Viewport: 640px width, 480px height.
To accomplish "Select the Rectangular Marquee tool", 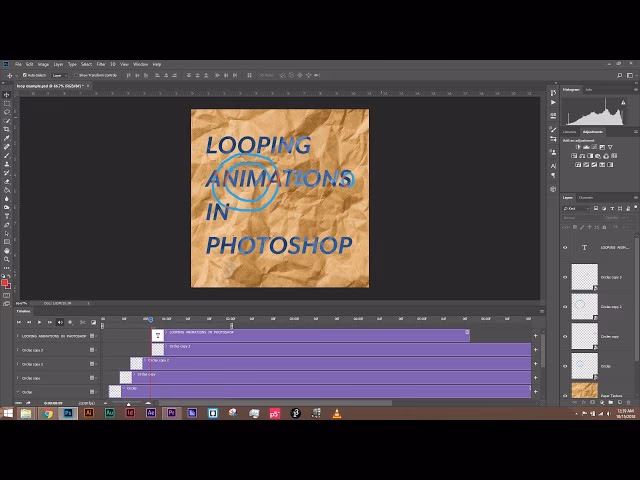I will (x=7, y=104).
